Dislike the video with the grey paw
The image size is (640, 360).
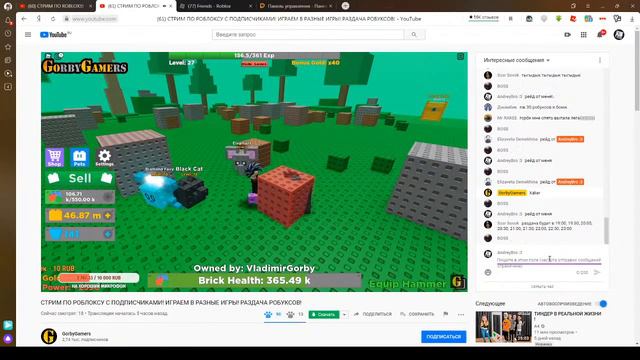point(290,314)
